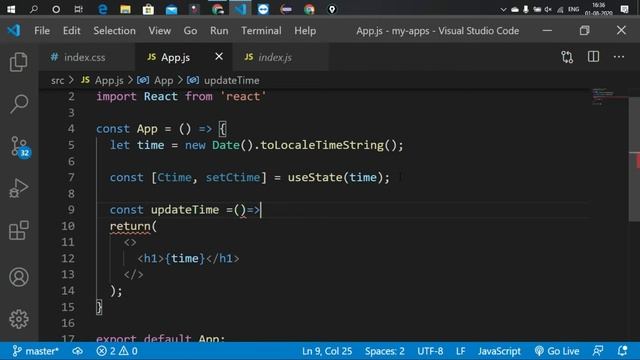Click line number 12 in gutter
Image resolution: width=640 pixels, height=360 pixels.
68,258
